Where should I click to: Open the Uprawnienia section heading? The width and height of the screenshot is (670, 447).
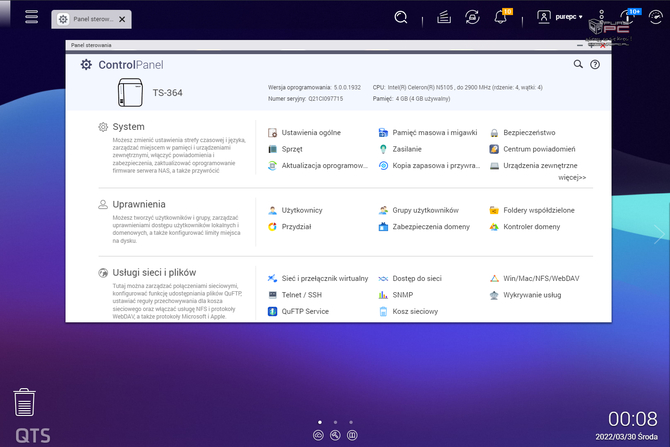pyautogui.click(x=139, y=204)
